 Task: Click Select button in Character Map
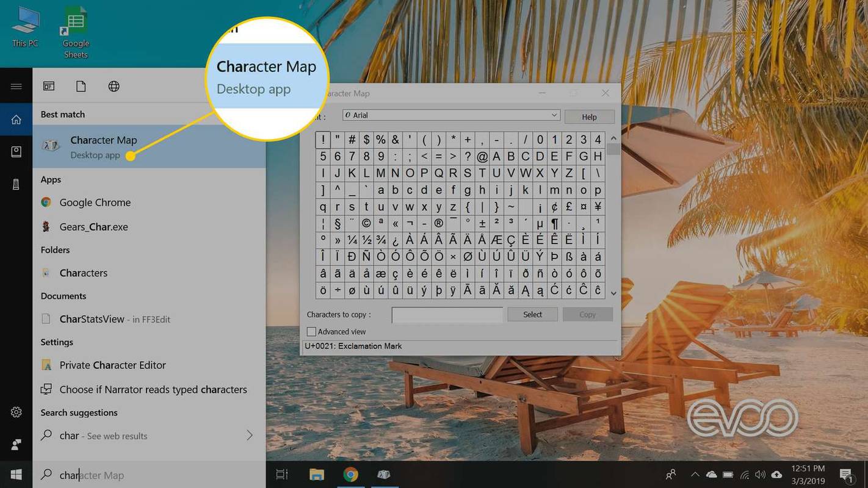tap(532, 315)
